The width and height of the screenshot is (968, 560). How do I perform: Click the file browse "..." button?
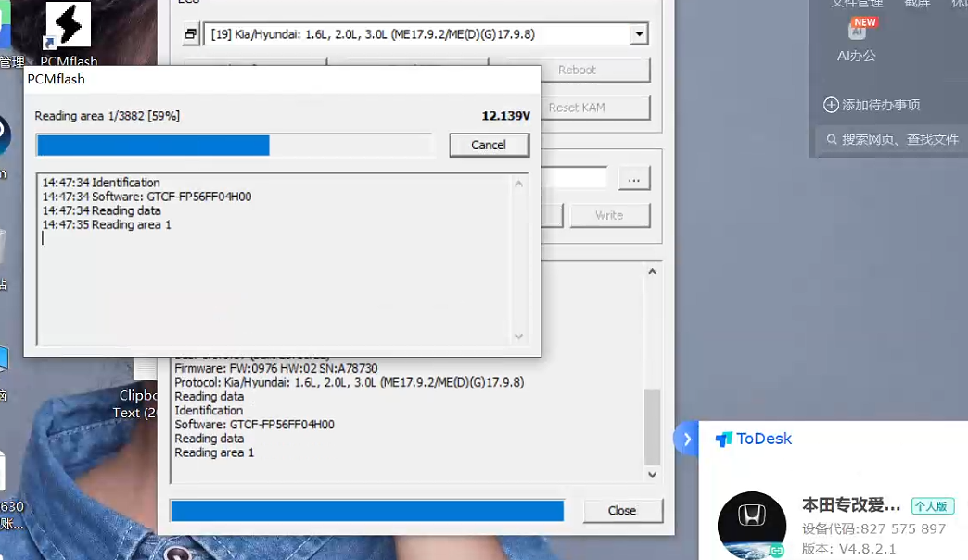pos(633,179)
